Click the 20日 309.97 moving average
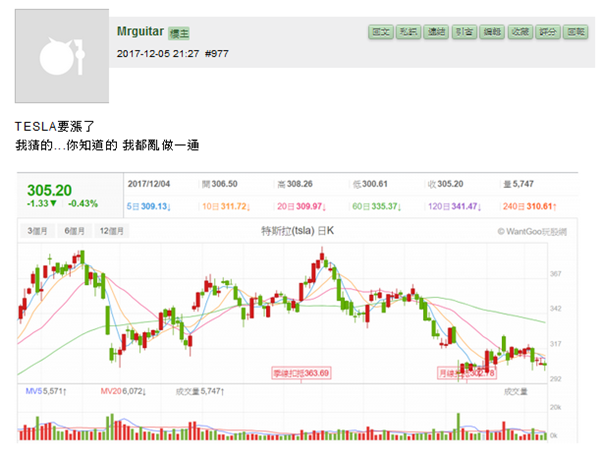This screenshot has width=608, height=453. click(x=301, y=206)
